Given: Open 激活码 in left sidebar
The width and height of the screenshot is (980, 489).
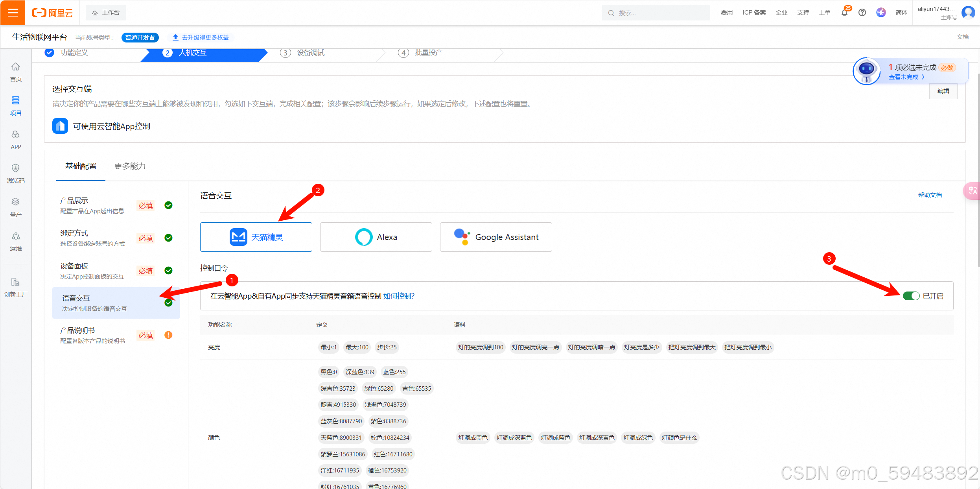Looking at the screenshot, I should point(16,173).
